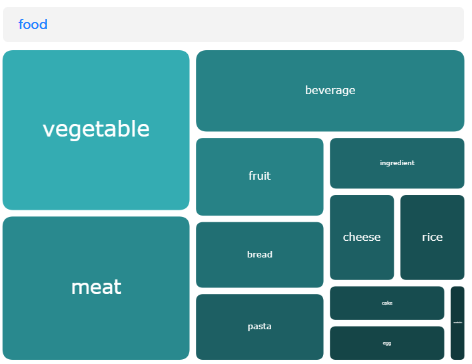Click the 'pasta' text label
The width and height of the screenshot is (472, 364).
tap(259, 326)
